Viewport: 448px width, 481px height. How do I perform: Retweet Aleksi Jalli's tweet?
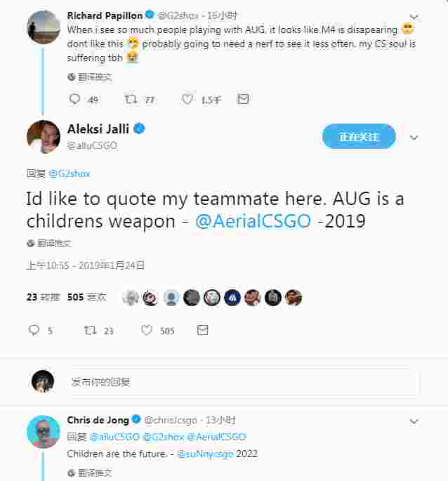click(90, 330)
